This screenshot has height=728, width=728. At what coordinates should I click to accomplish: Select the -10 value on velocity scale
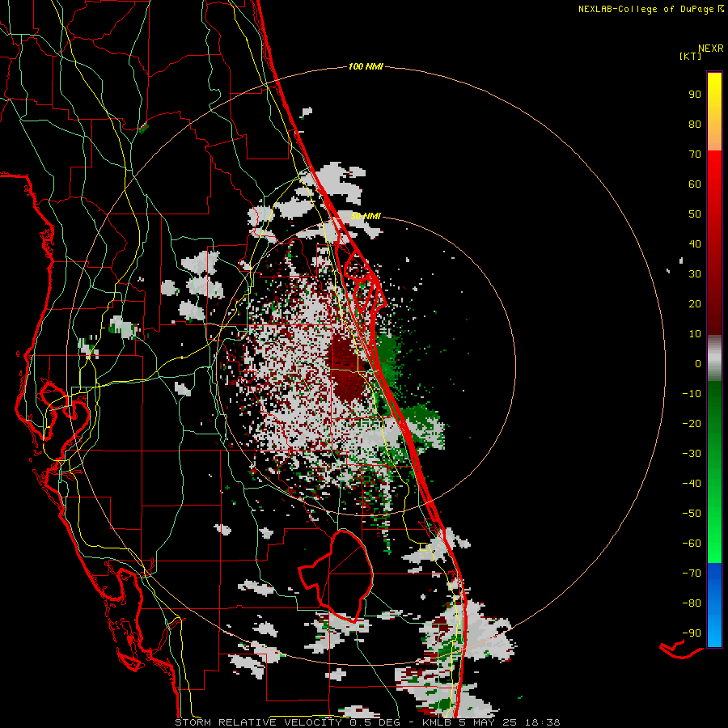tap(692, 394)
